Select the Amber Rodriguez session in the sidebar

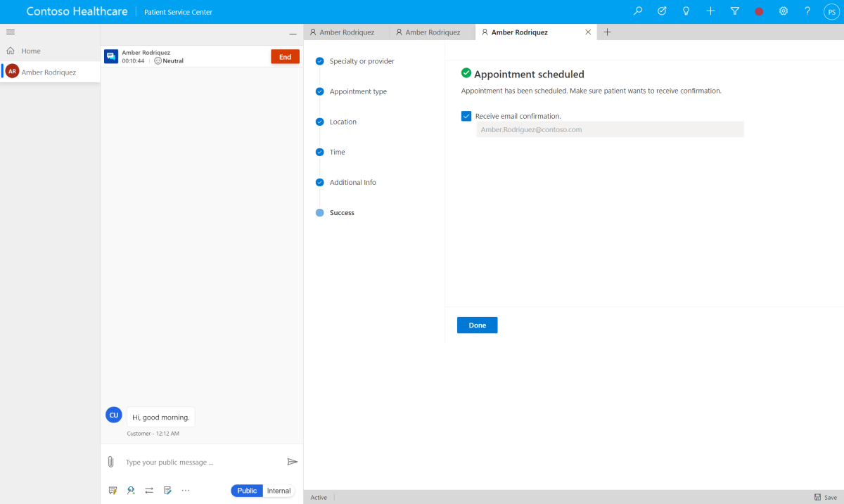(x=50, y=72)
